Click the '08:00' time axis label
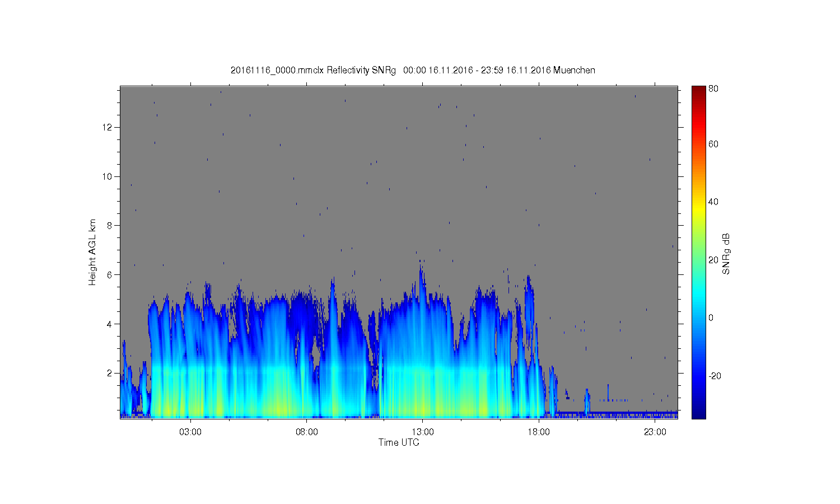The width and height of the screenshot is (840, 504). point(307,432)
